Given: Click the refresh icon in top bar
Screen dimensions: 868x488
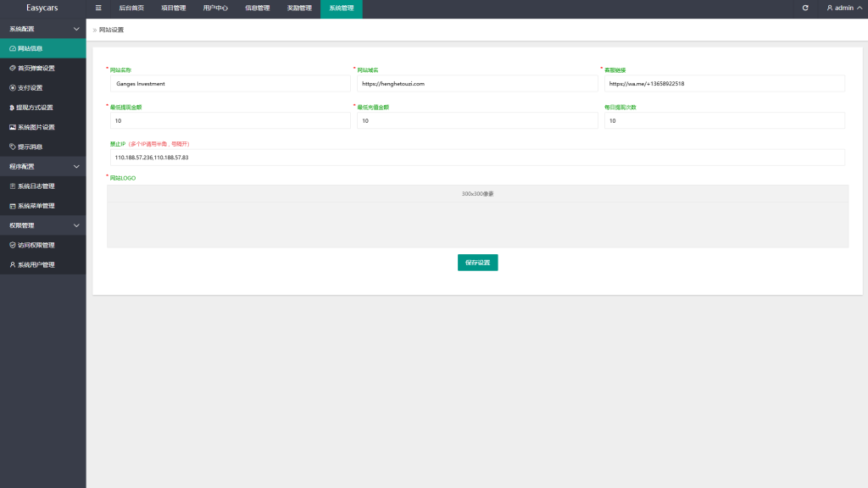Looking at the screenshot, I should 805,8.
